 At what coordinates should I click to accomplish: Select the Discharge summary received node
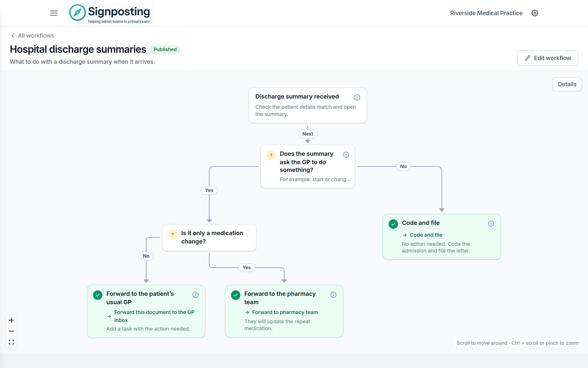click(x=308, y=105)
